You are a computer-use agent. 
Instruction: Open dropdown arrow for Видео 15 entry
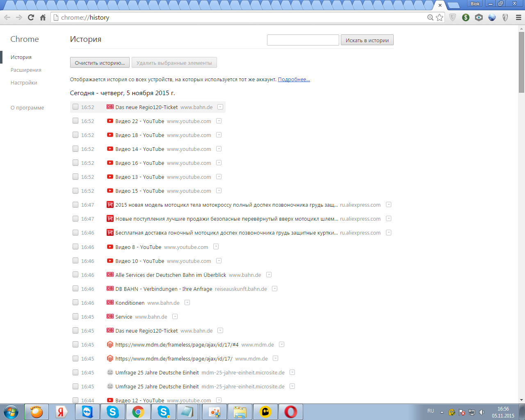219,191
